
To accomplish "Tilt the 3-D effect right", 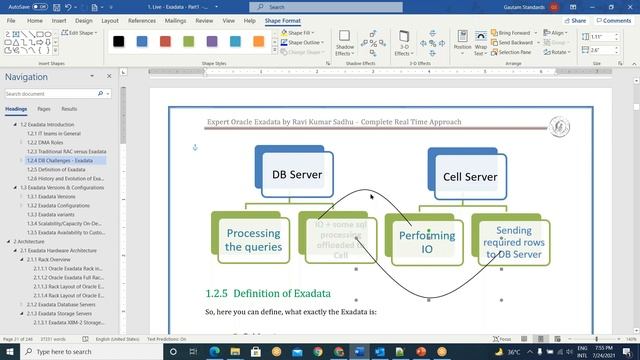I will click(x=442, y=43).
